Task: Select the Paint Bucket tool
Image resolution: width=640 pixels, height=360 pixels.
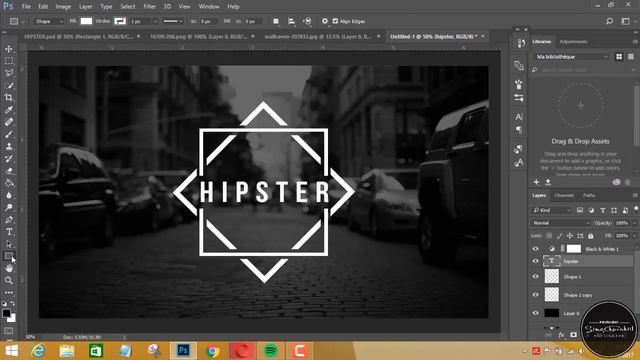Action: (x=9, y=183)
